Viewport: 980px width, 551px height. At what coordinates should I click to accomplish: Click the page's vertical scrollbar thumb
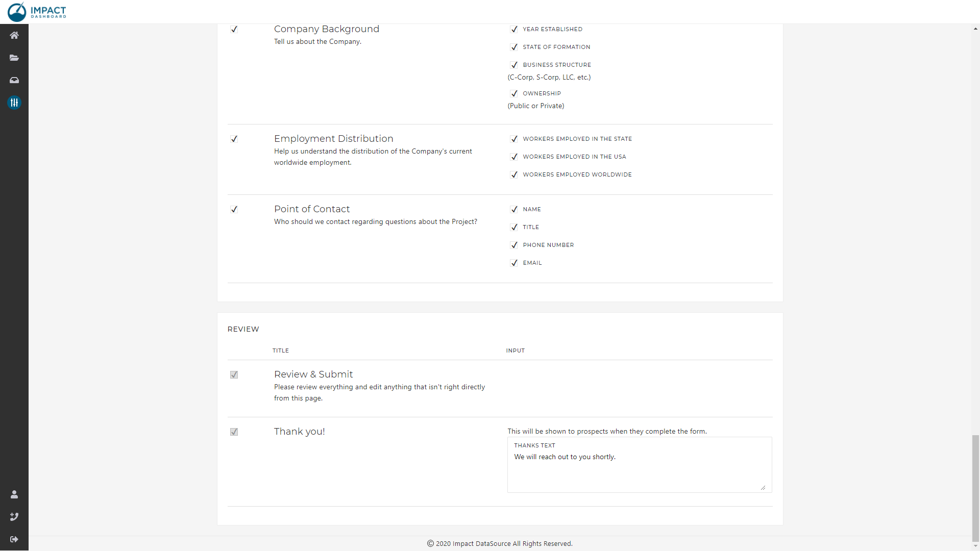(975, 487)
